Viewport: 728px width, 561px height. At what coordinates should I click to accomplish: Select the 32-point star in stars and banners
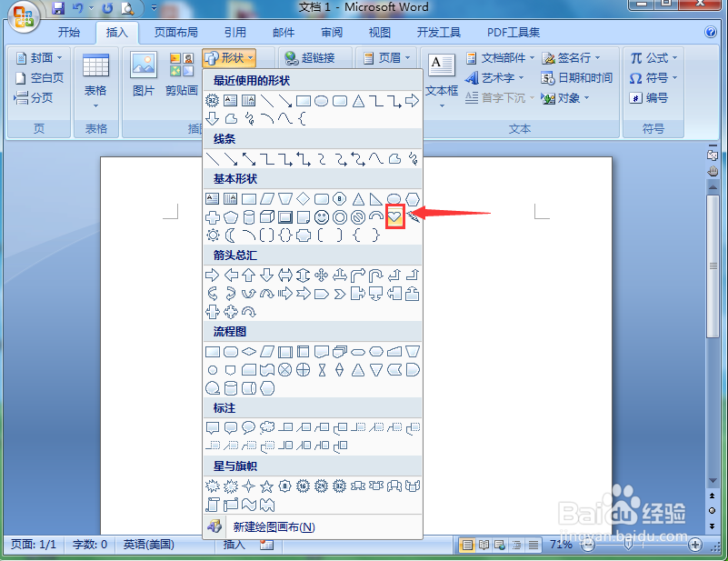coord(340,486)
